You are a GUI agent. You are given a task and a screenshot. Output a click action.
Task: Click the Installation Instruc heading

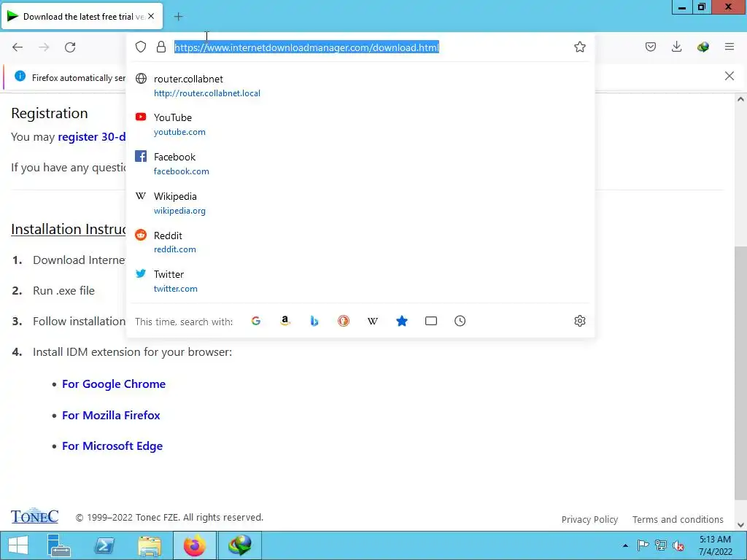pyautogui.click(x=68, y=229)
